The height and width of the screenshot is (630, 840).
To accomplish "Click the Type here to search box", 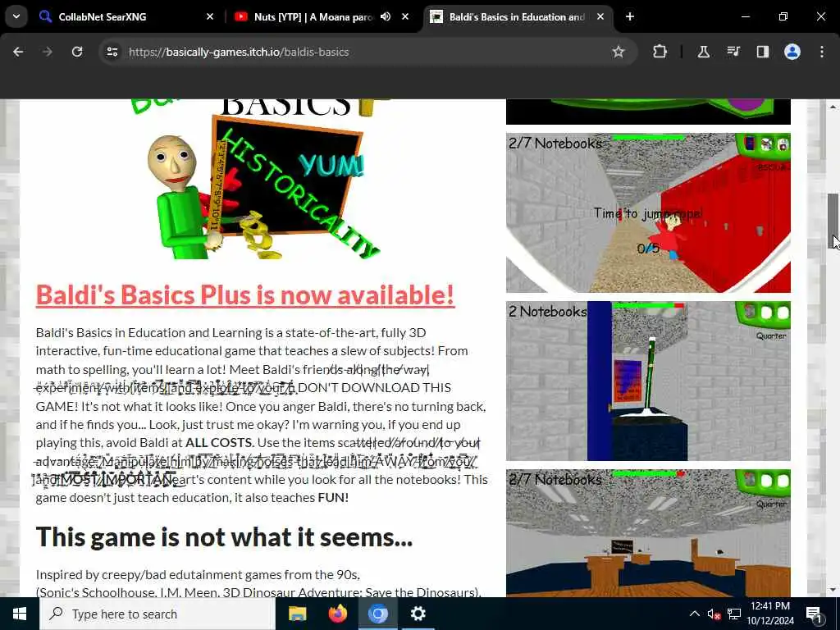I will click(157, 614).
